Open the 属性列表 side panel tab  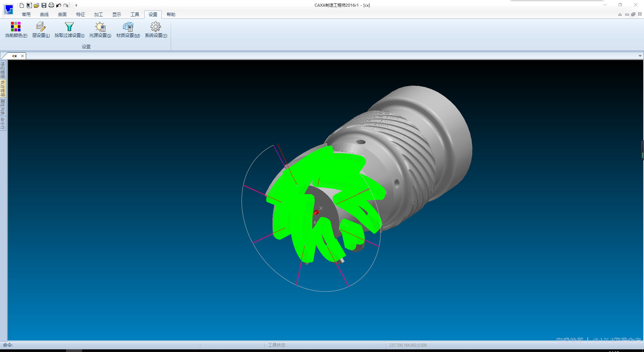tap(3, 107)
